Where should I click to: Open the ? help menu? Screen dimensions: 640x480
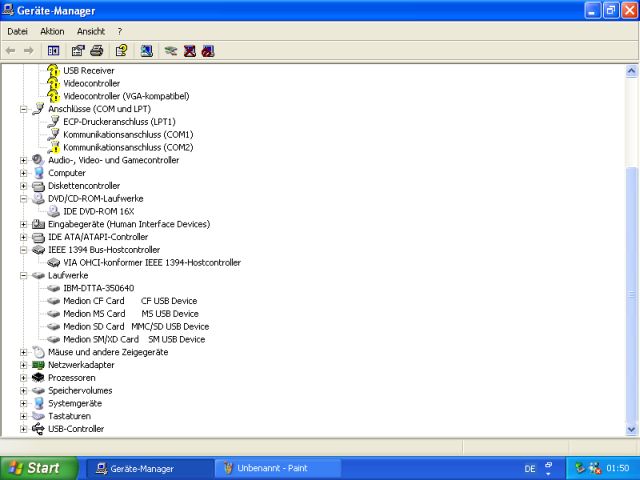coord(120,31)
